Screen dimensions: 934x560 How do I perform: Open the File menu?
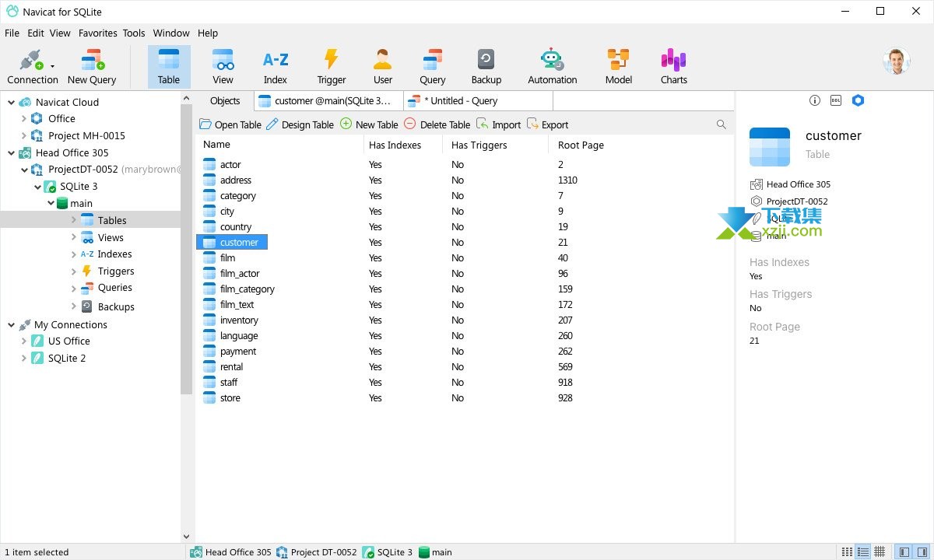pos(12,33)
